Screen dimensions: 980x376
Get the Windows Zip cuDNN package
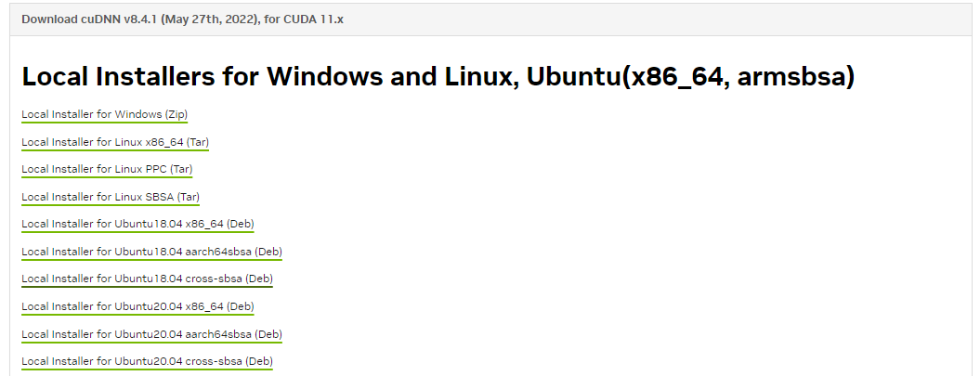(x=104, y=115)
